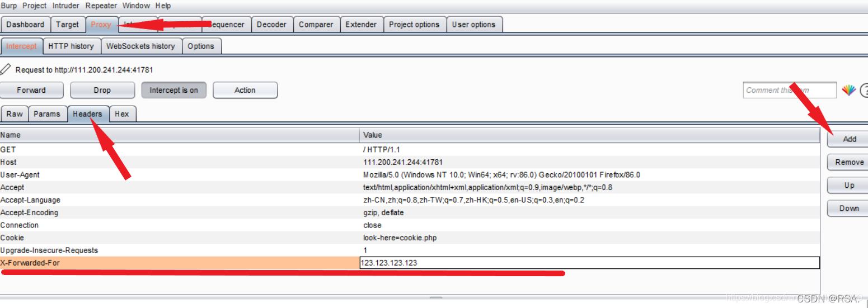
Task: Click the Mozilla/5.0 user agent value
Action: click(501, 175)
